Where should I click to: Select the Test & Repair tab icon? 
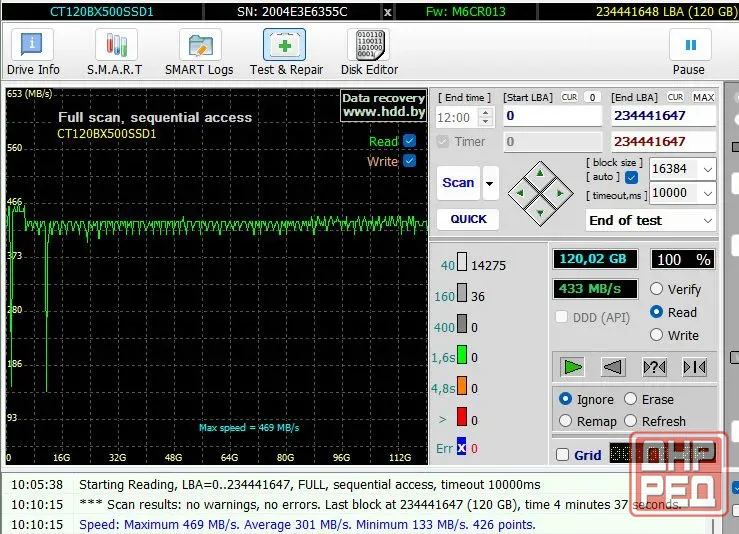click(x=284, y=44)
